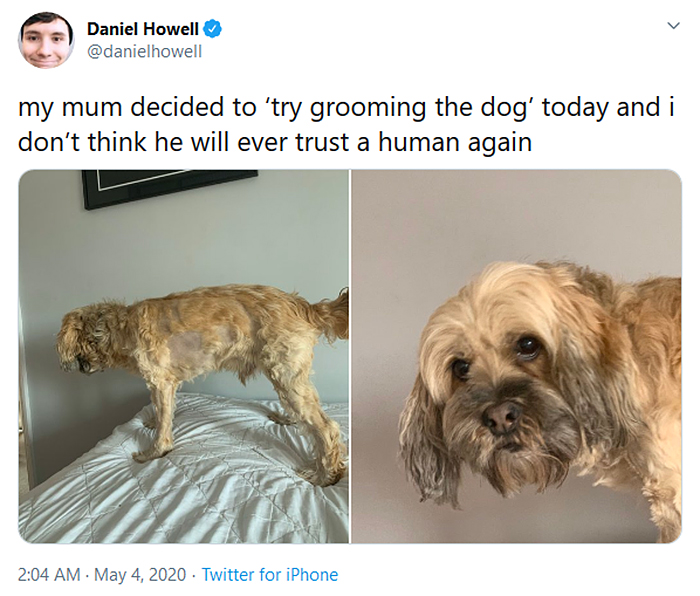Visit the @danielhowell handle link
Image resolution: width=700 pixels, height=596 pixels.
(x=145, y=51)
